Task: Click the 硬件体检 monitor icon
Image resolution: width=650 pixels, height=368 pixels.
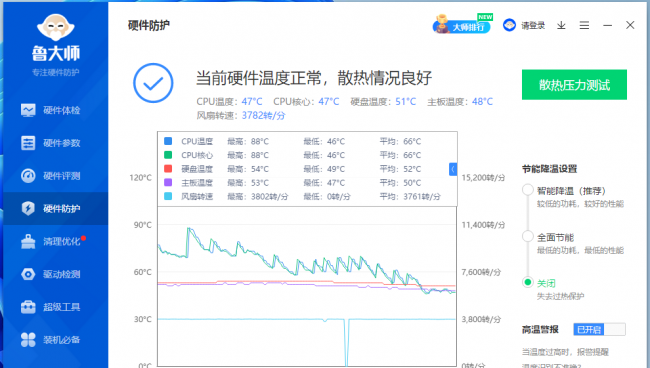Action: (28, 110)
